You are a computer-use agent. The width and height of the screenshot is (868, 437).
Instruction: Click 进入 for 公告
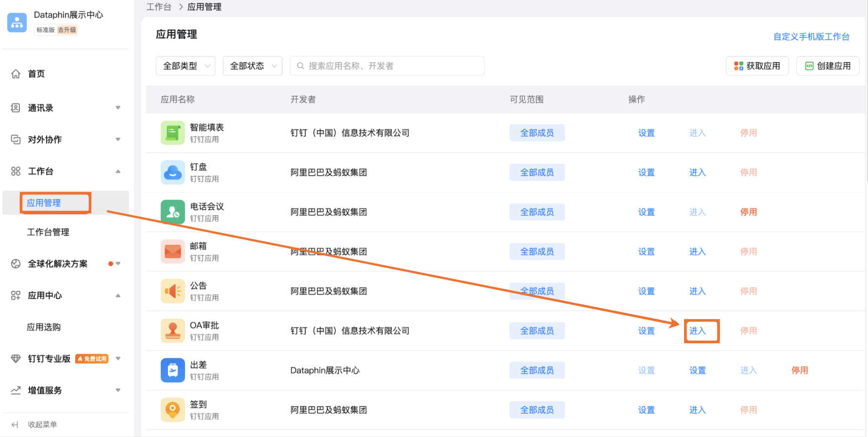pos(698,291)
